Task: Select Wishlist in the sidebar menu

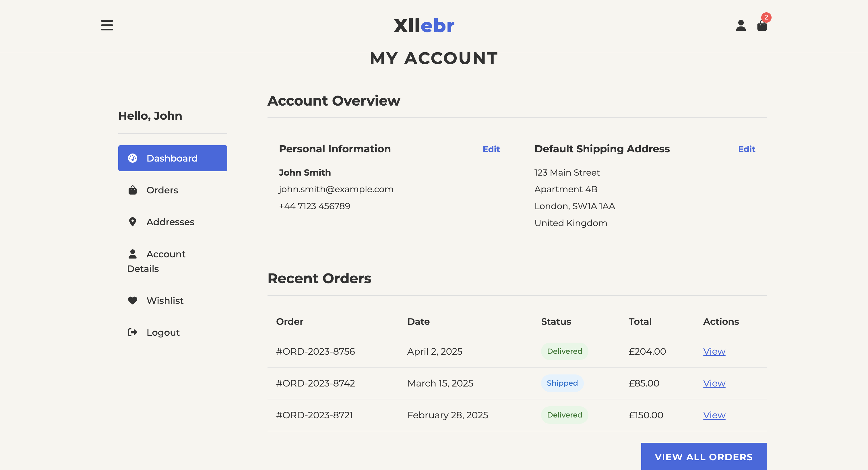Action: (165, 300)
